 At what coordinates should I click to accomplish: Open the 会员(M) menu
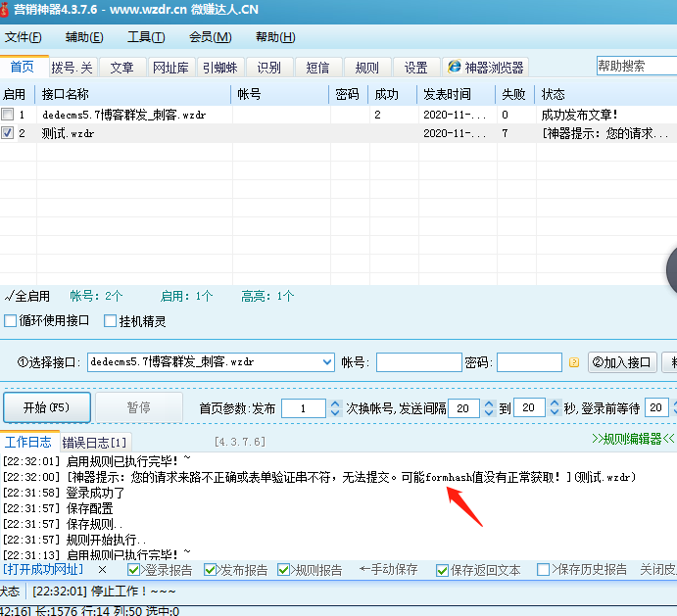(211, 37)
